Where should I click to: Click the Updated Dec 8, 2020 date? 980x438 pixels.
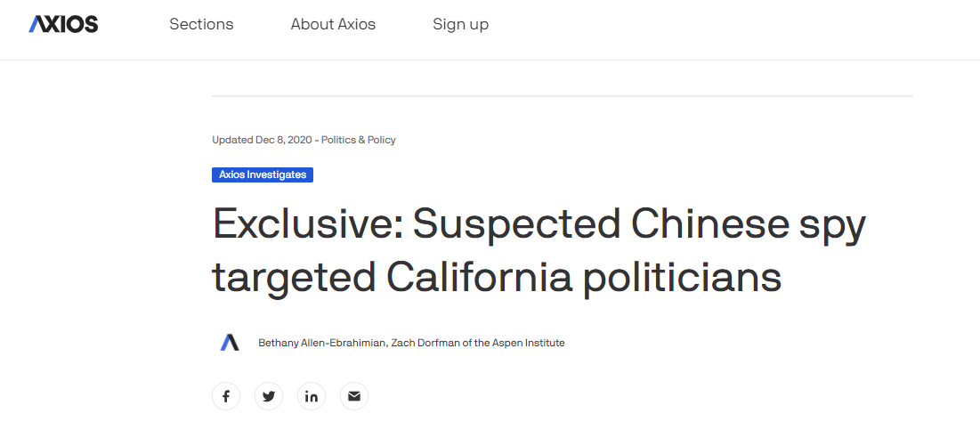[263, 140]
